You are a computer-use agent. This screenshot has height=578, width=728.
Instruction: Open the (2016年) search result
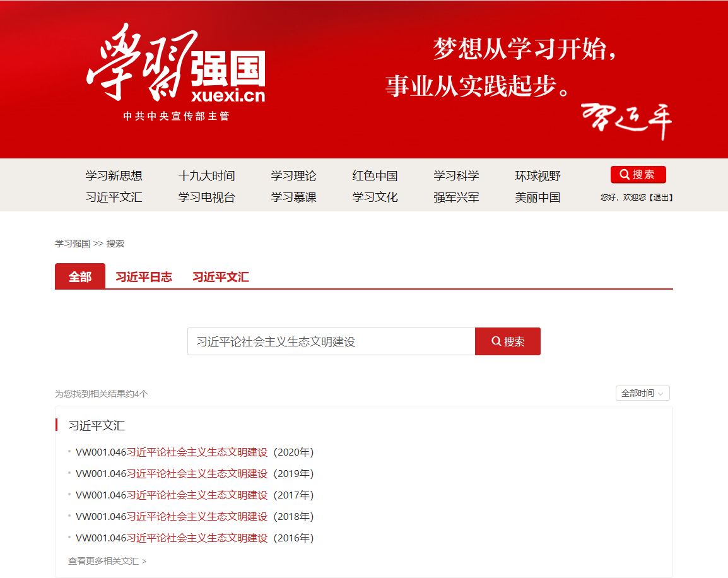coord(194,538)
